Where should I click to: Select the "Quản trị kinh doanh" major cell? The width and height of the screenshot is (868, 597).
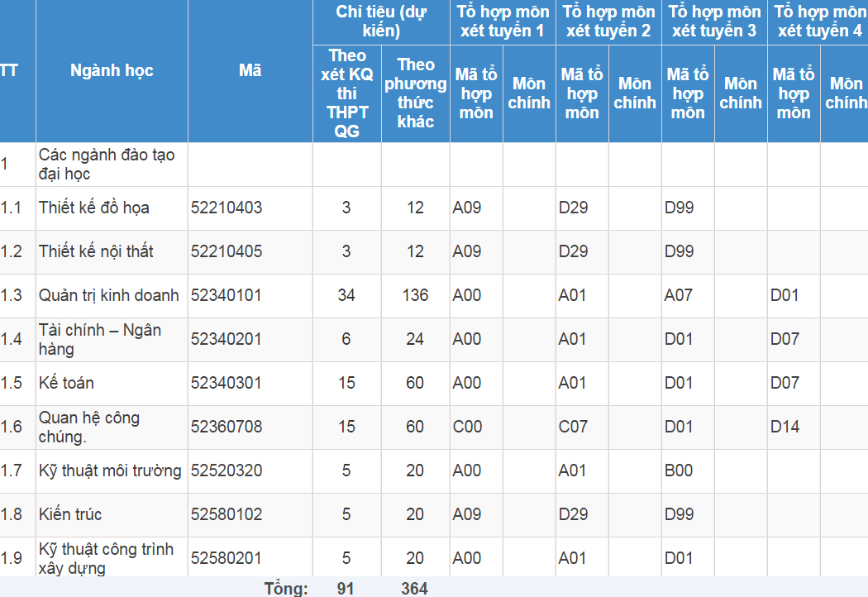(109, 295)
